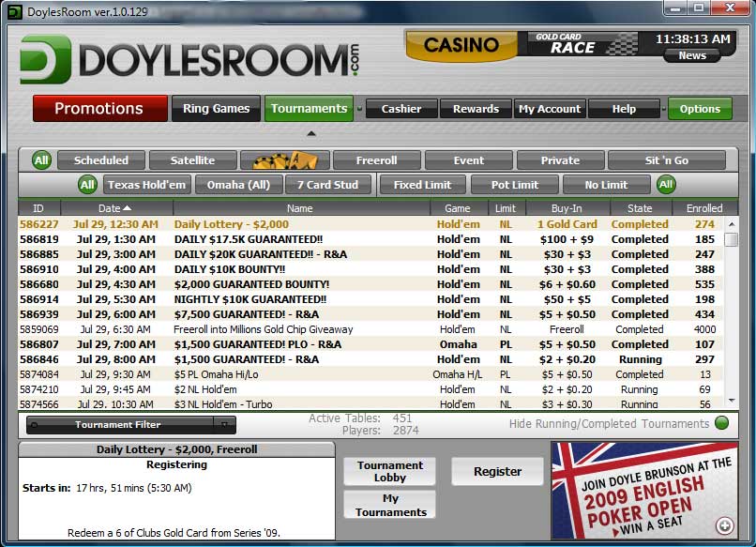Open the green Options button

click(700, 109)
